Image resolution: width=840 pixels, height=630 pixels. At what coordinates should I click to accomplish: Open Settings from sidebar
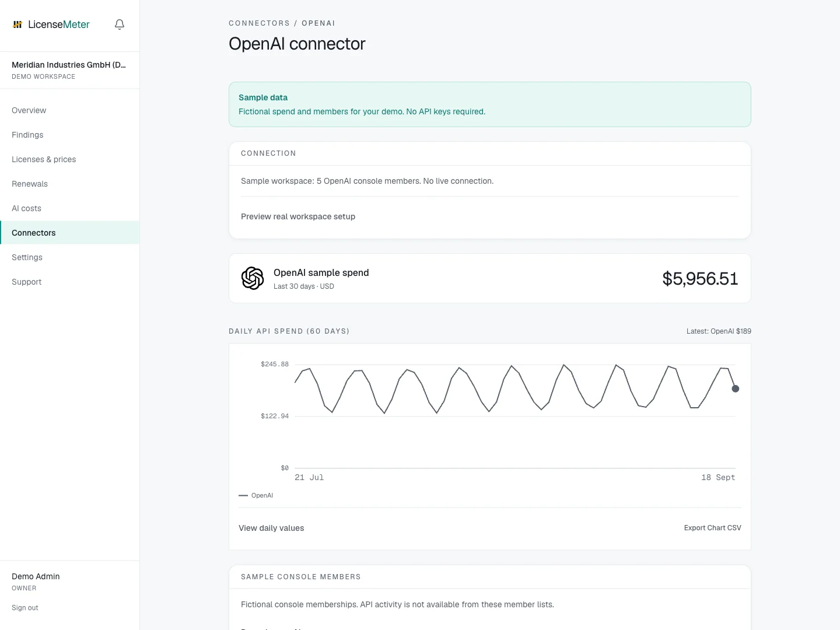(x=70, y=257)
